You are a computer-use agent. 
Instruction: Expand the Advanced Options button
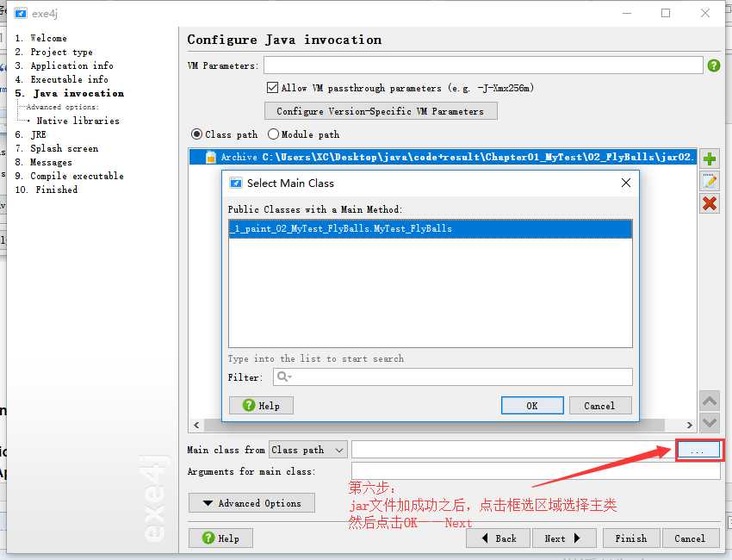(x=251, y=503)
